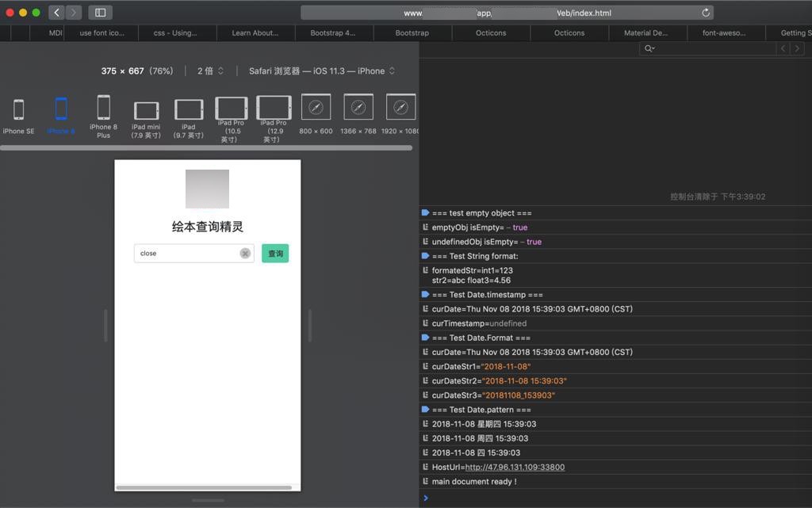Click the console search magnifier icon

tap(649, 48)
